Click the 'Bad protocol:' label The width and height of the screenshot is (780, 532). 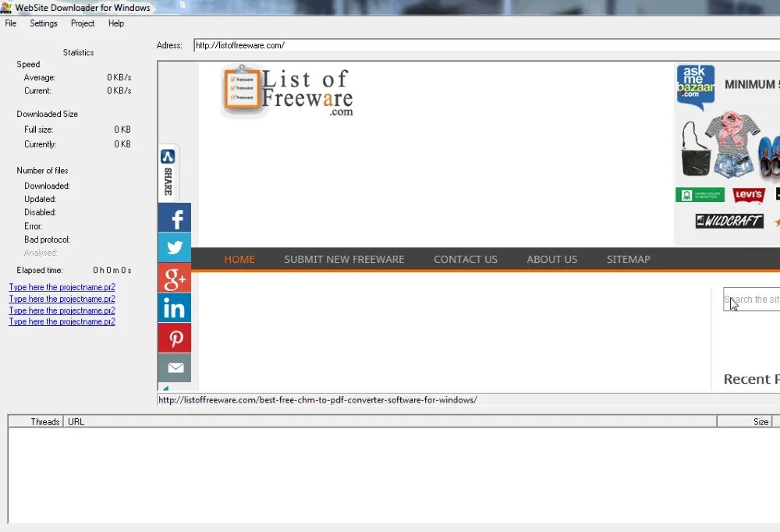(47, 239)
